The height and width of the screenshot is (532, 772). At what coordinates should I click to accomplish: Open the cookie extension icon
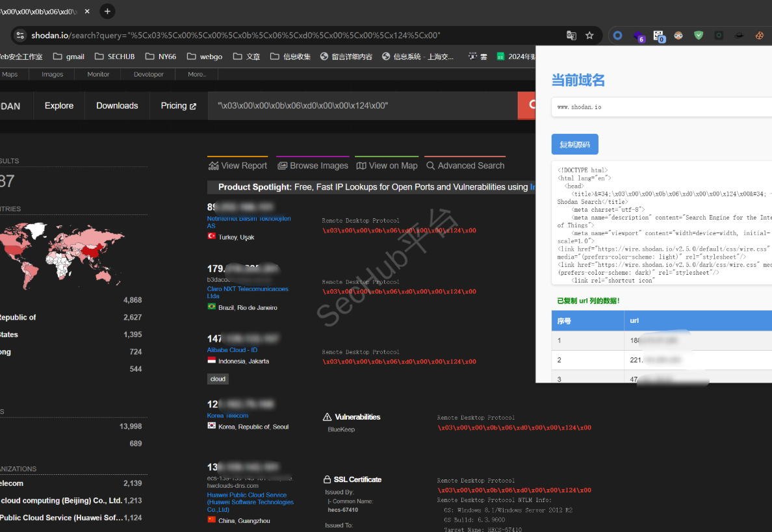[760, 36]
